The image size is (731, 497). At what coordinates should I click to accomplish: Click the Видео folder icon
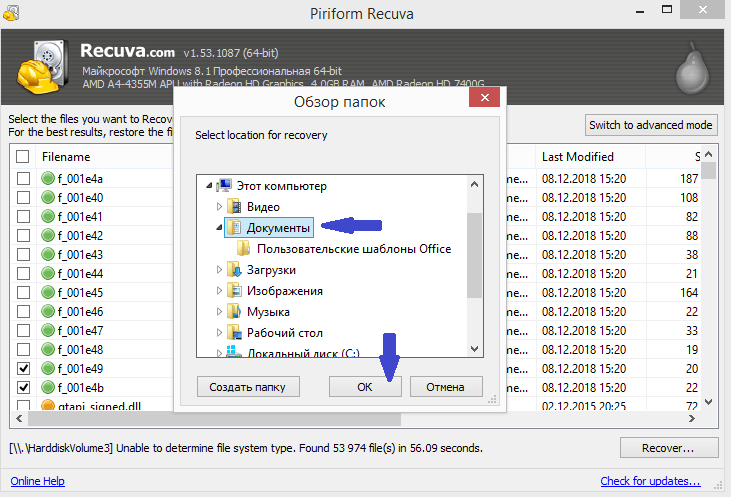(x=234, y=206)
